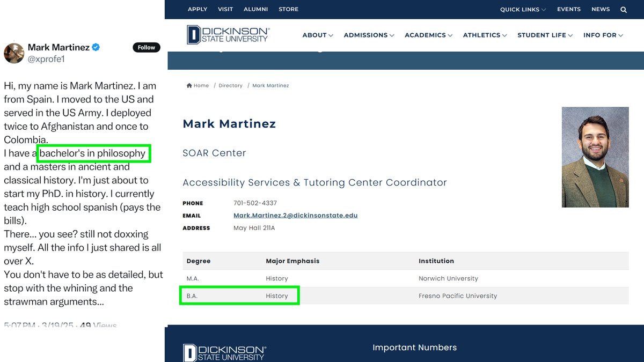Screen dimensions: 644x362
Task: Click the Mark.Martinez.2@dickinsonstate.edu email link
Action: click(295, 216)
